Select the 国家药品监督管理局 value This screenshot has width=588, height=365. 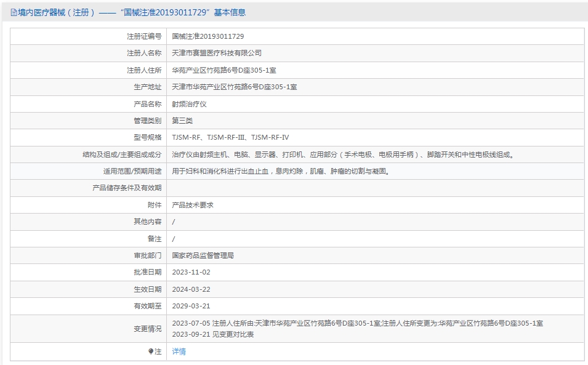tap(203, 255)
